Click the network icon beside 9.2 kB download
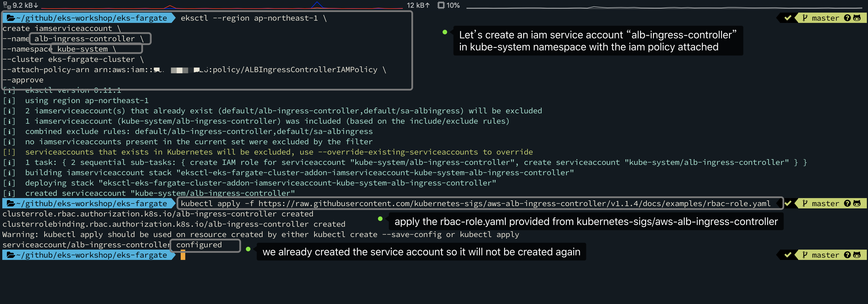This screenshot has height=304, width=868. click(7, 5)
